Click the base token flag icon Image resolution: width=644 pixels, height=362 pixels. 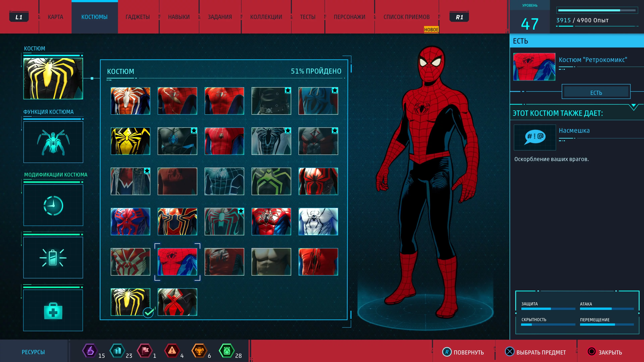point(145,351)
